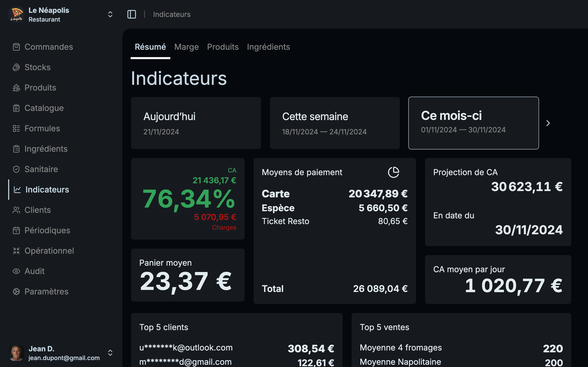Open the Ingrédients indicators tab
588x367 pixels.
tap(268, 47)
